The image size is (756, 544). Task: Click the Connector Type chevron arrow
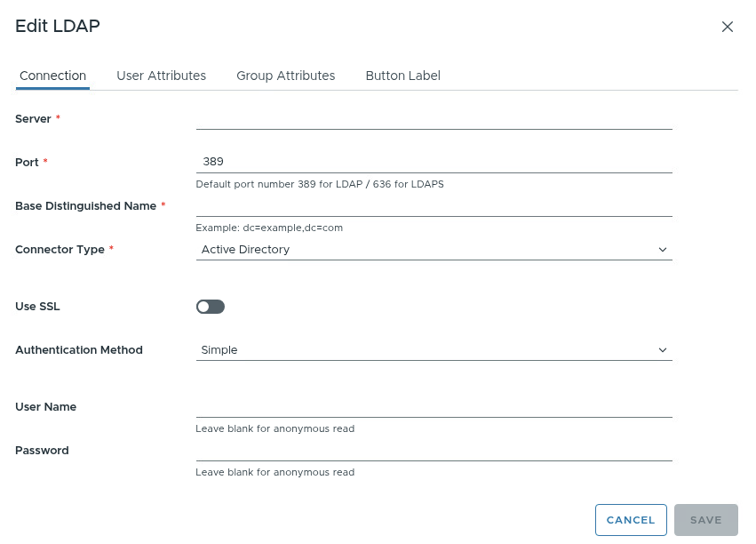662,250
